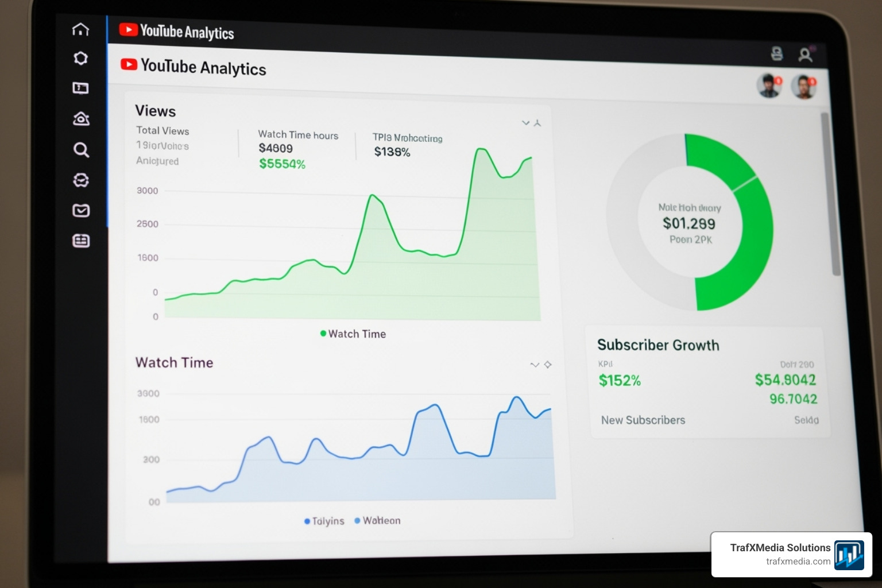The width and height of the screenshot is (882, 588).
Task: Click the list card icon in sidebar
Action: [x=81, y=241]
